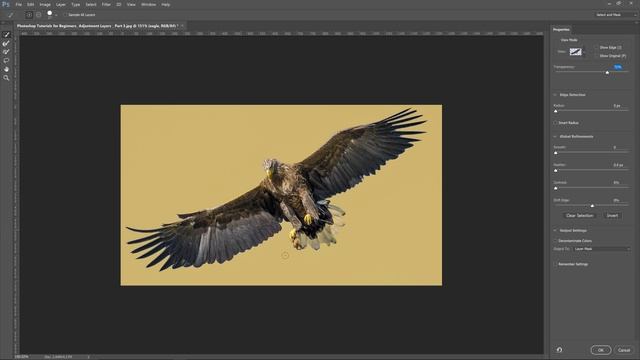Screen dimensions: 640x360
Task: Select the Brush tool in the left toolbar
Action: click(6, 52)
